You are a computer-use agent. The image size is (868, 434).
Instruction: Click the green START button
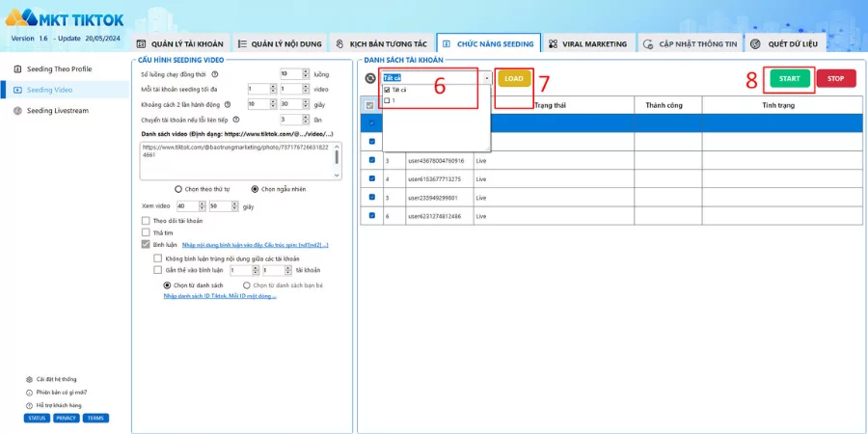pyautogui.click(x=789, y=79)
